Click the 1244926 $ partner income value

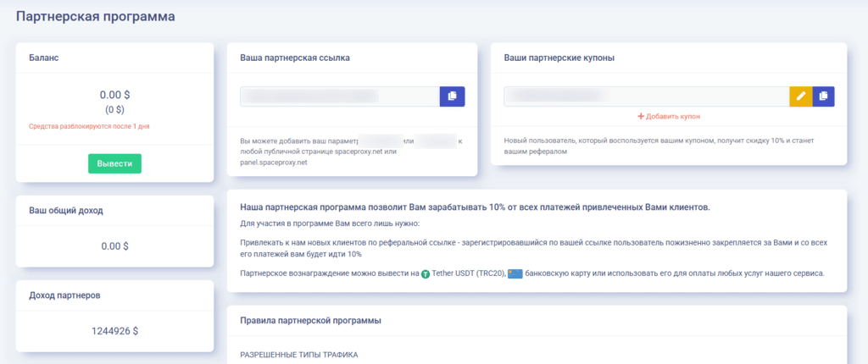[114, 331]
